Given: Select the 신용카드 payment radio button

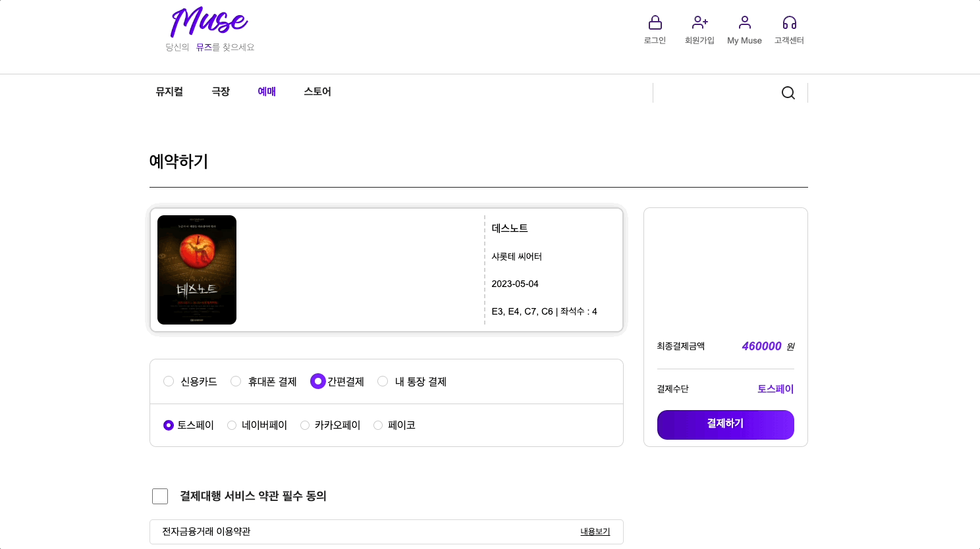Looking at the screenshot, I should click(x=169, y=381).
